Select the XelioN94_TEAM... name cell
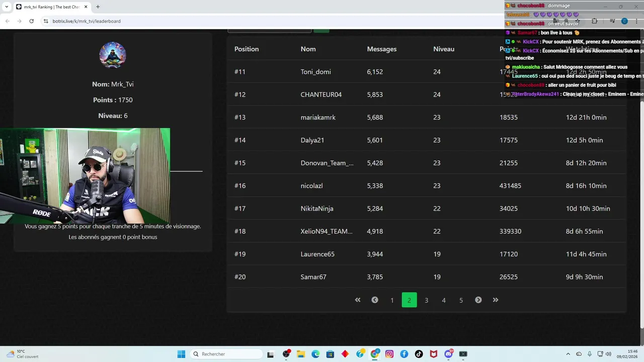 327,231
